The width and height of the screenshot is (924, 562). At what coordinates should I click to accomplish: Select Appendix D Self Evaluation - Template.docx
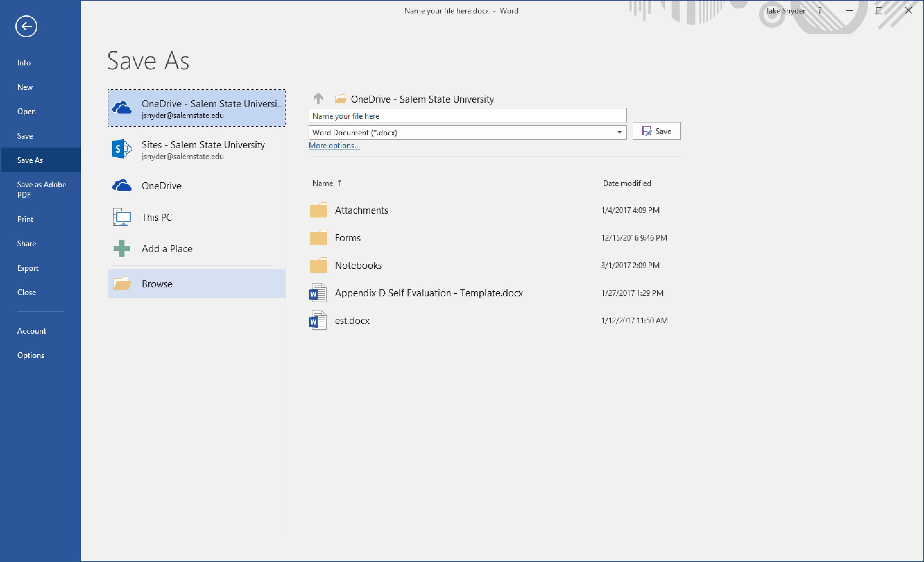click(429, 293)
